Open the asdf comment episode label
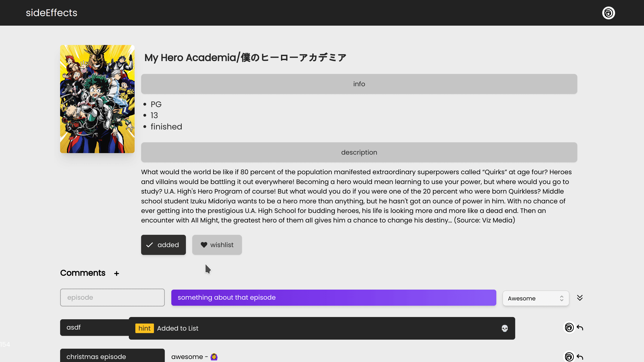This screenshot has width=644, height=362. click(x=94, y=328)
